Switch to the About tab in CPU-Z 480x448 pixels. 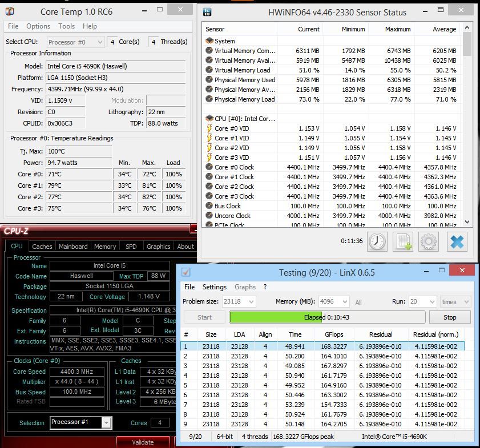pos(185,247)
